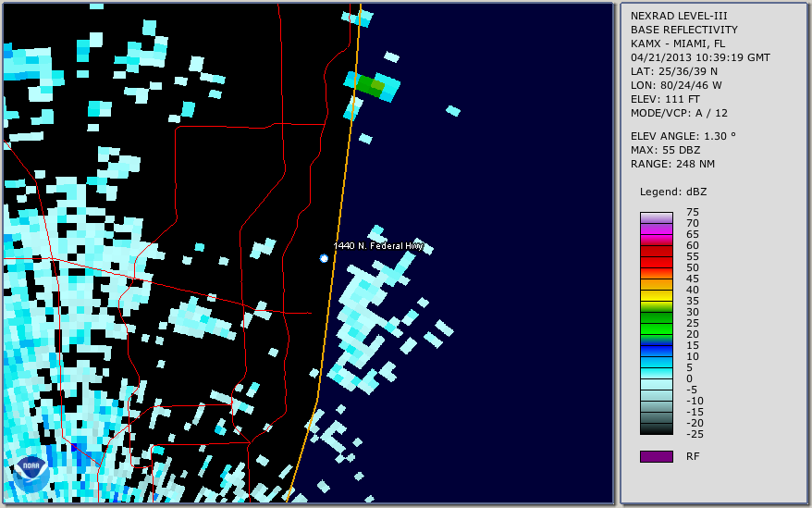
Task: Click the KAMX - MIAMI, FL station text
Action: pos(677,43)
